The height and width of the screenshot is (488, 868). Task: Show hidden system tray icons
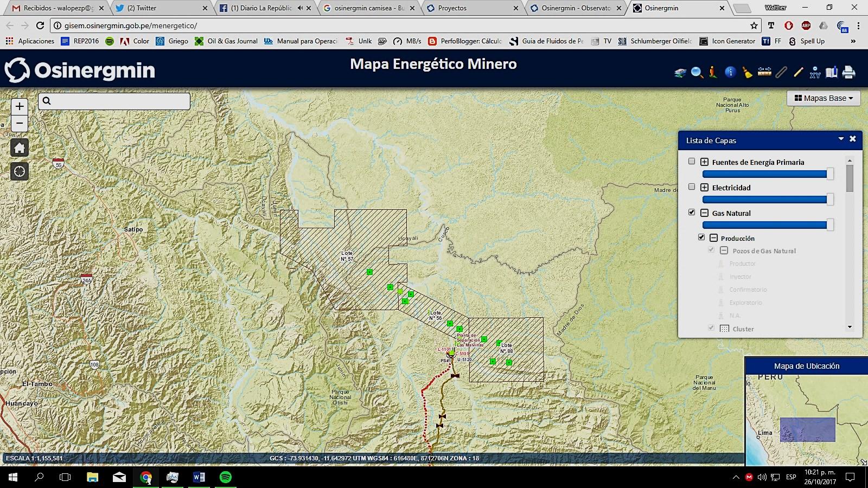[736, 477]
